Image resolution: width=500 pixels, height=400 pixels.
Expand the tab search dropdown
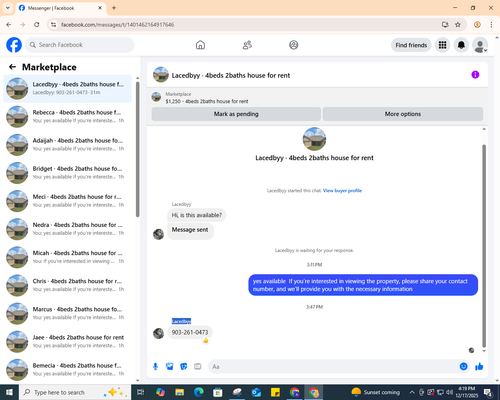pos(8,8)
